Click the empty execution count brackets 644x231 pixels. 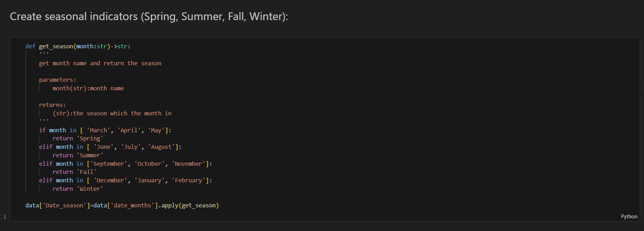click(x=3, y=217)
